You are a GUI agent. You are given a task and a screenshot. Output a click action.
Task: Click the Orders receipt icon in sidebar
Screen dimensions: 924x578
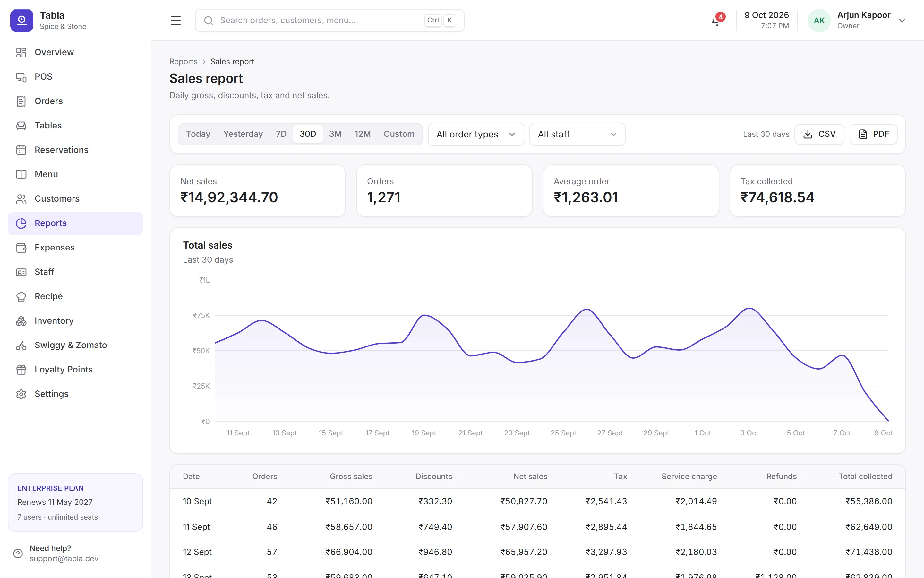tap(21, 101)
